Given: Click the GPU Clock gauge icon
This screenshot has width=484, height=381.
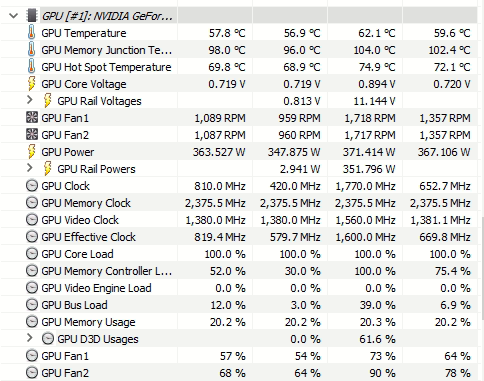Looking at the screenshot, I should (32, 186).
